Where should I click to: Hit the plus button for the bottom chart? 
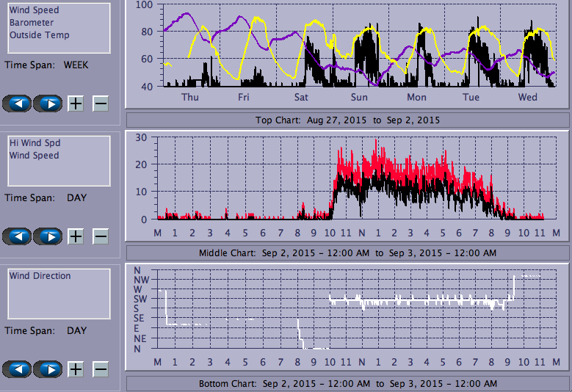(76, 369)
